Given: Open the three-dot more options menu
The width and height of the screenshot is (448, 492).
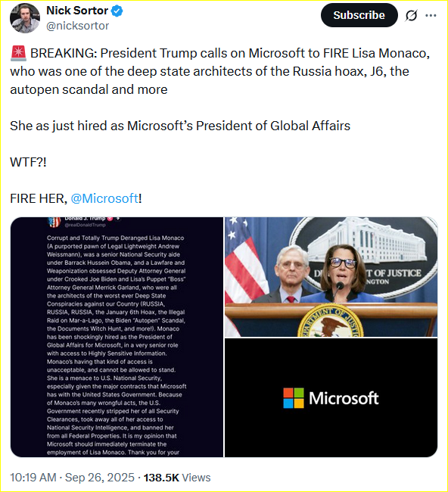Looking at the screenshot, I should [431, 15].
